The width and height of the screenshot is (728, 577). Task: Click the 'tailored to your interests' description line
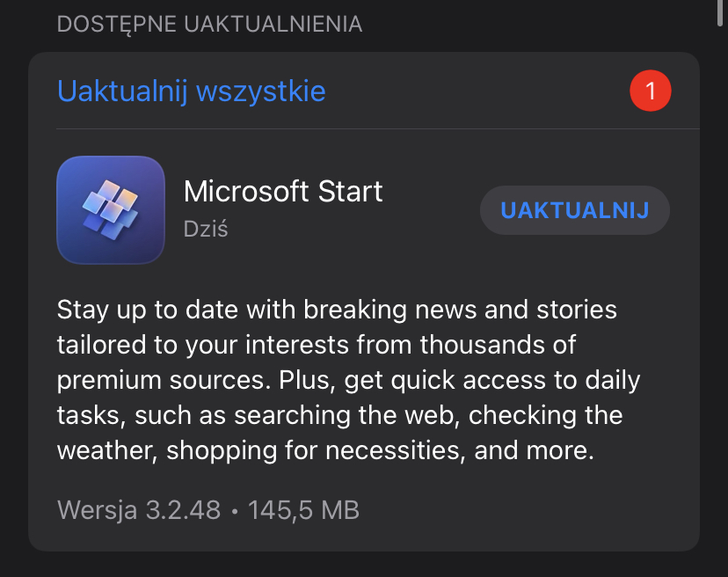tap(317, 345)
